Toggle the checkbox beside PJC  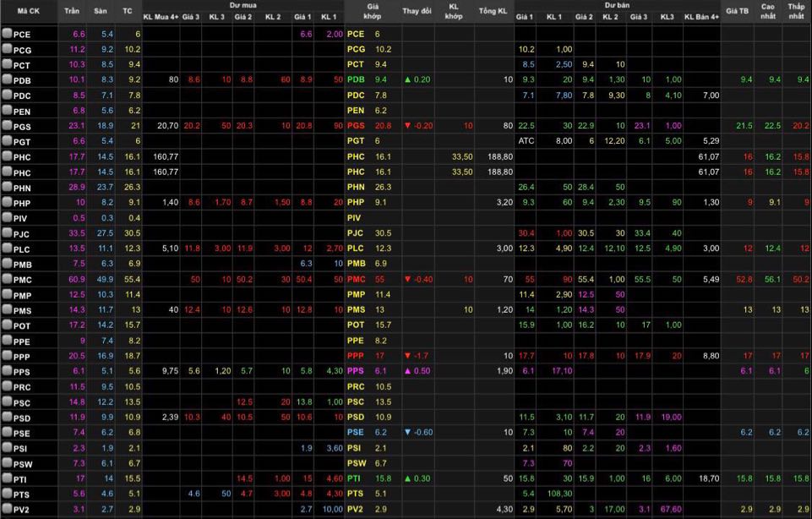click(7, 233)
